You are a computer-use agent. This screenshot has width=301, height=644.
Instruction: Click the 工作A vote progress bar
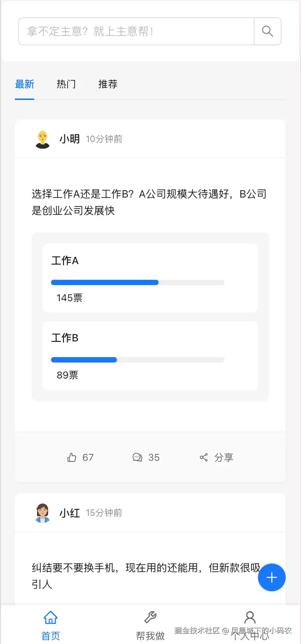pos(138,282)
